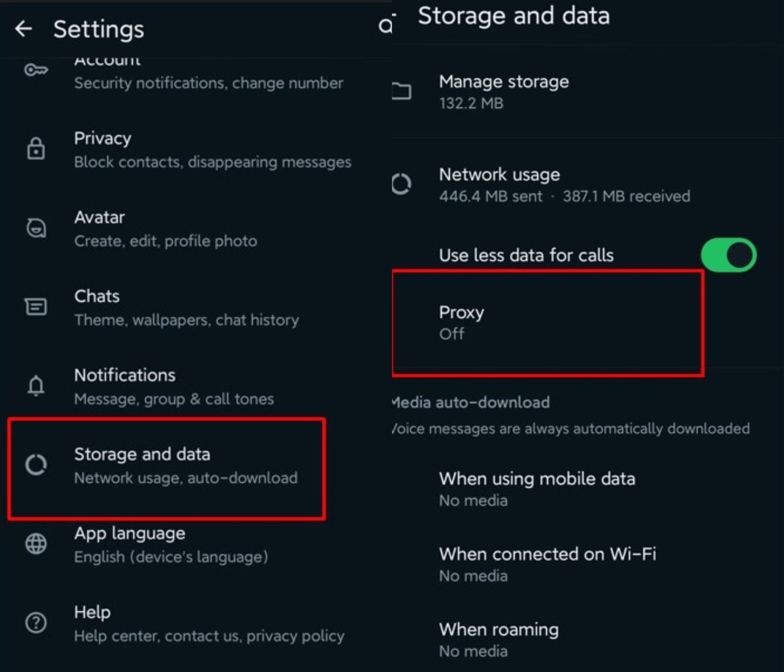Open the Proxy setting
This screenshot has height=672, width=784.
click(546, 323)
